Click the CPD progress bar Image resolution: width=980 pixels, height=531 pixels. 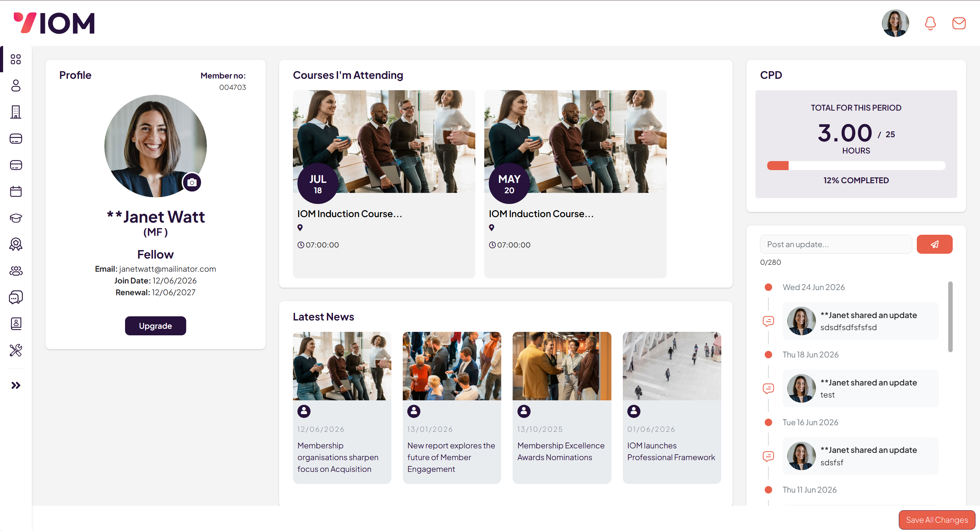point(856,166)
